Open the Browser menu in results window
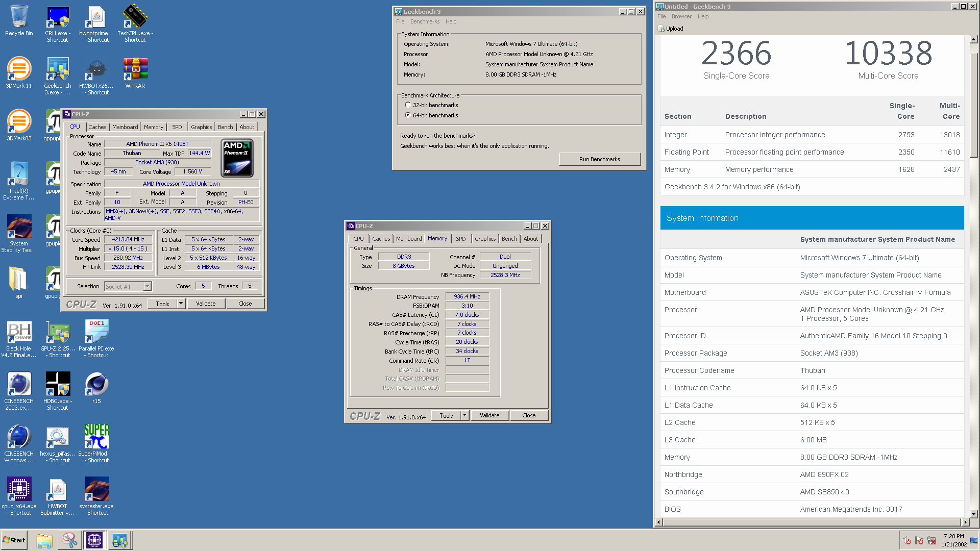The image size is (980, 551). [681, 16]
